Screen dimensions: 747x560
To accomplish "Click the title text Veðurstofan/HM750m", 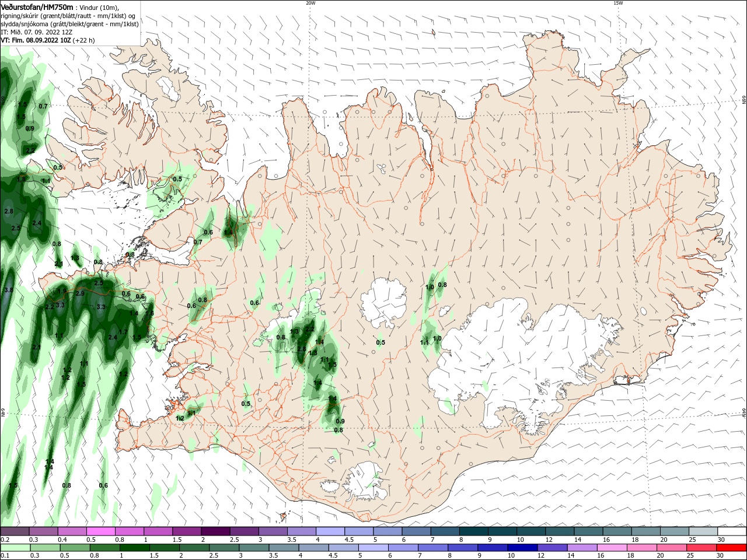I will tap(37, 7).
